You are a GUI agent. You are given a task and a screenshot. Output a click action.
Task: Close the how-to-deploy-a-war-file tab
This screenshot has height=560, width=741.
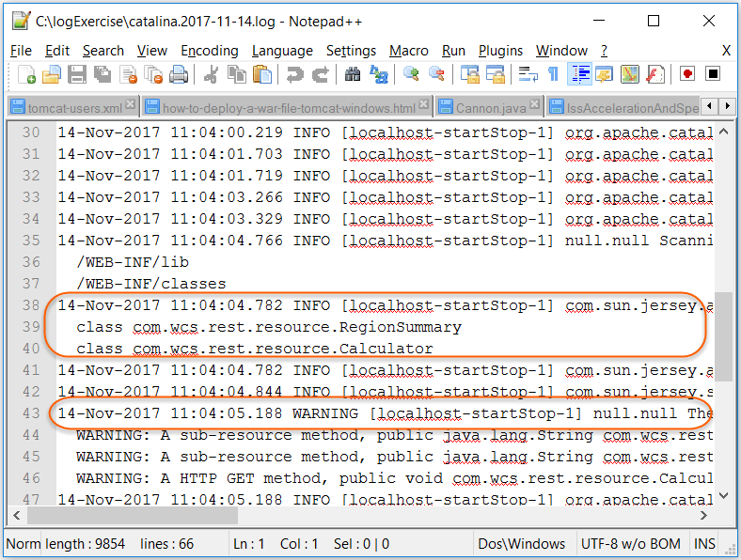point(424,104)
